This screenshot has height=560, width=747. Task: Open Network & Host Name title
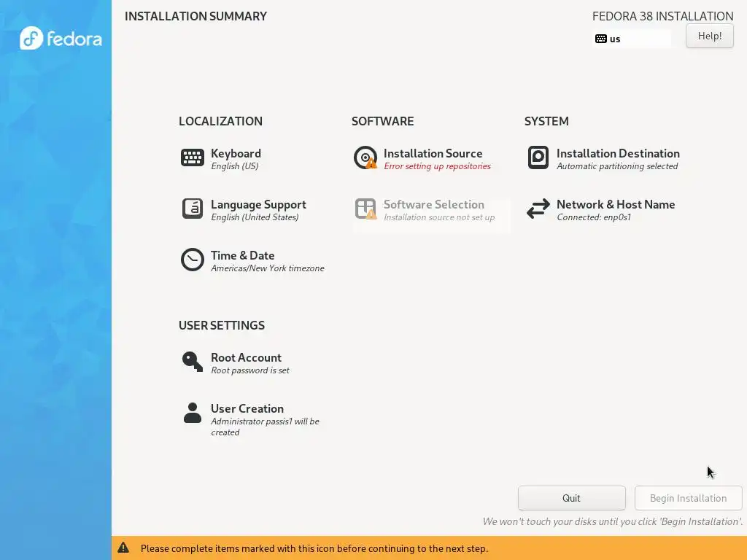[x=616, y=204]
